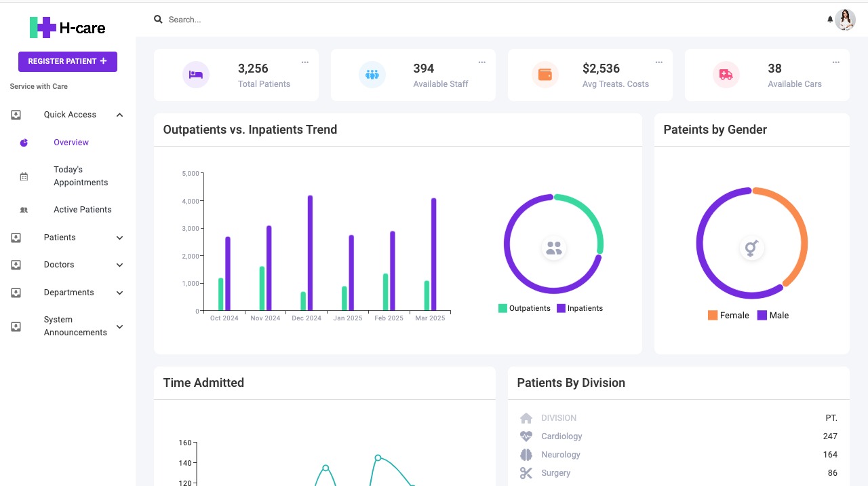Viewport: 868px width, 486px height.
Task: Click the H-care logo
Action: pyautogui.click(x=68, y=28)
